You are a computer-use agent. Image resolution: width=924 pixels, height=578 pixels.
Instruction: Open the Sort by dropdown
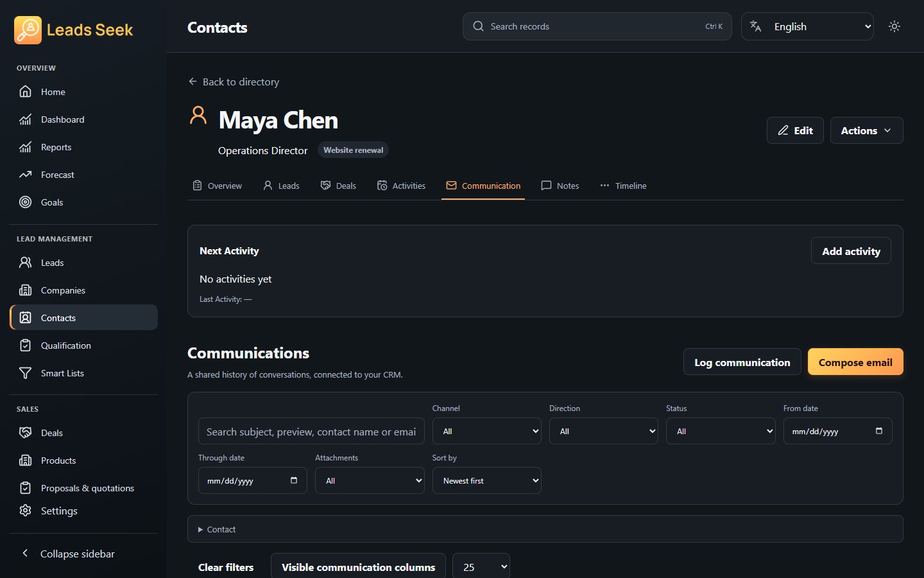pyautogui.click(x=487, y=480)
